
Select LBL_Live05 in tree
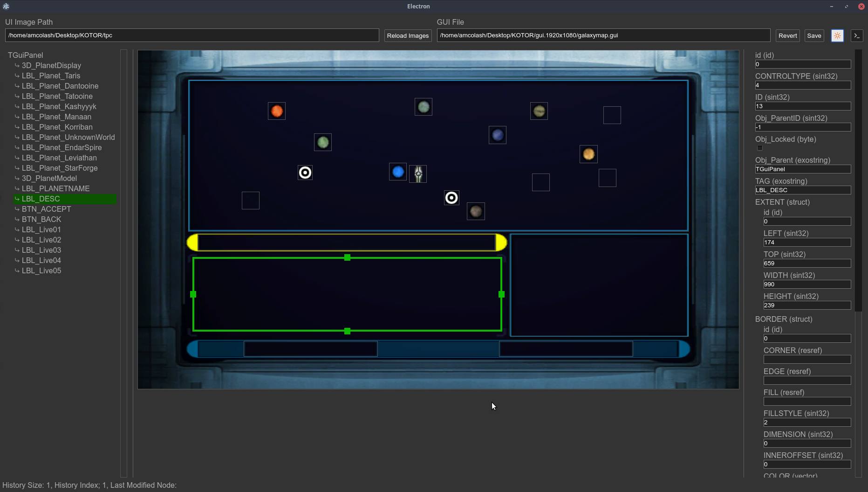coord(41,270)
